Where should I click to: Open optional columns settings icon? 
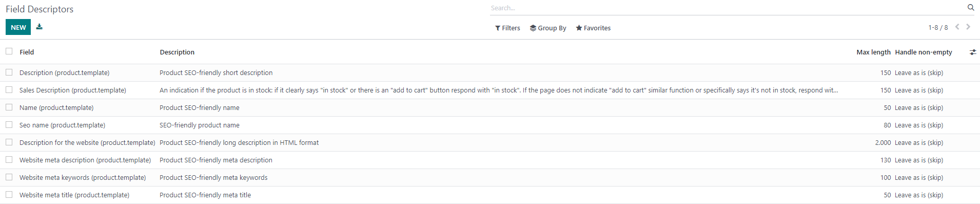tap(973, 52)
